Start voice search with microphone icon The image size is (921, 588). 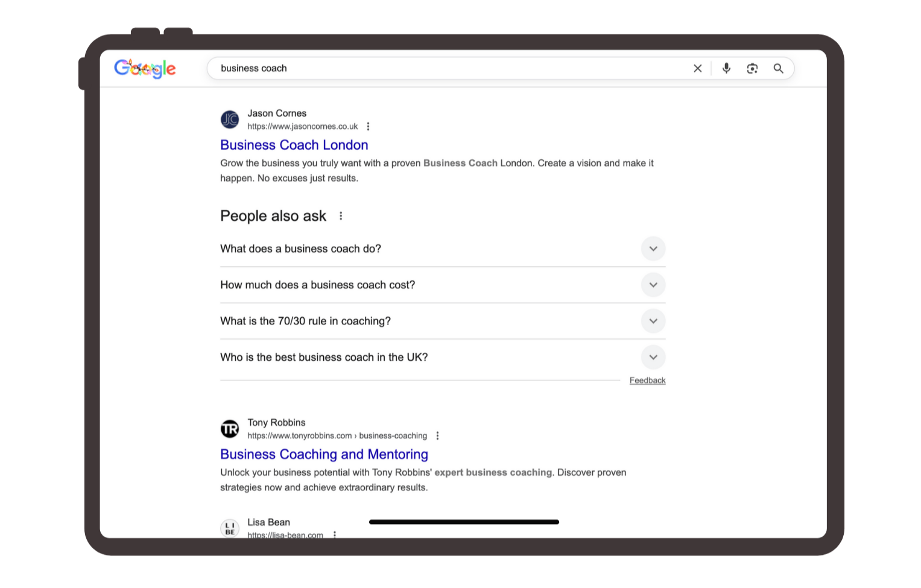(x=726, y=69)
